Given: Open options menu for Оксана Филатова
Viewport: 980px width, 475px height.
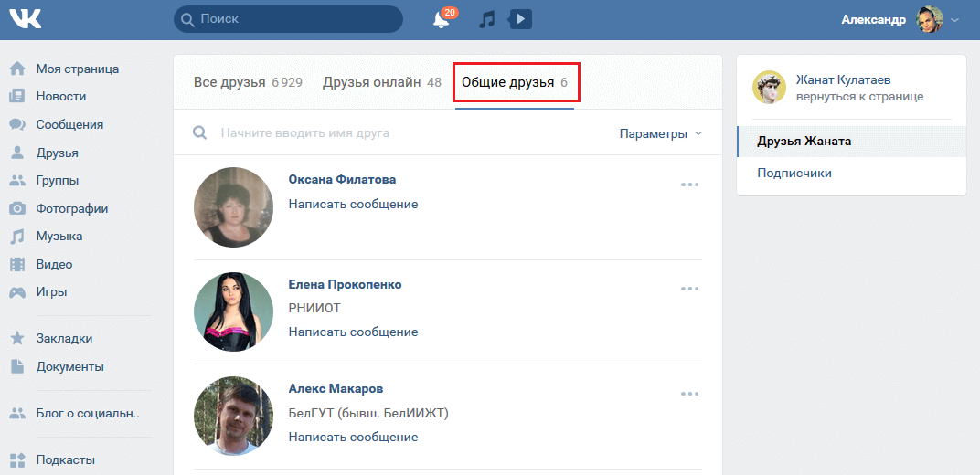Looking at the screenshot, I should pyautogui.click(x=689, y=185).
